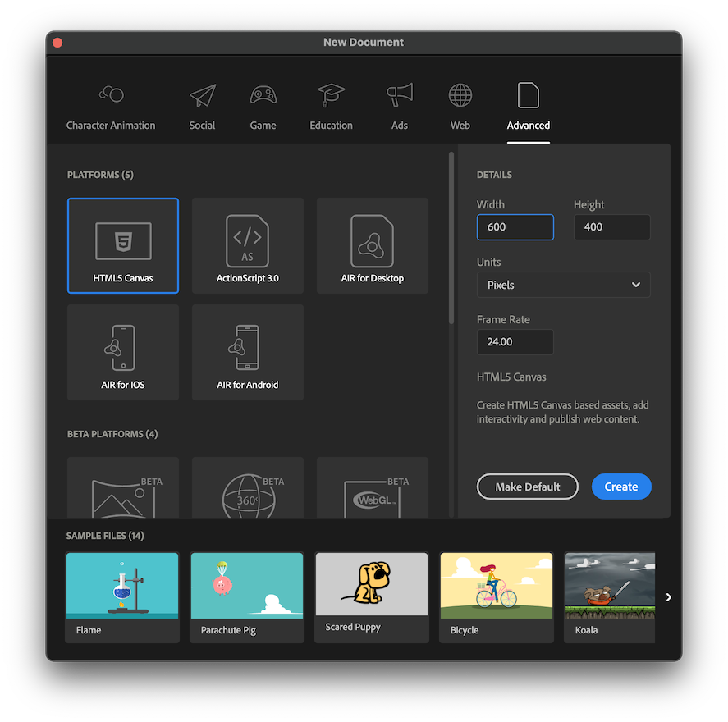Open the Flame sample file
The image size is (728, 722).
click(x=122, y=596)
